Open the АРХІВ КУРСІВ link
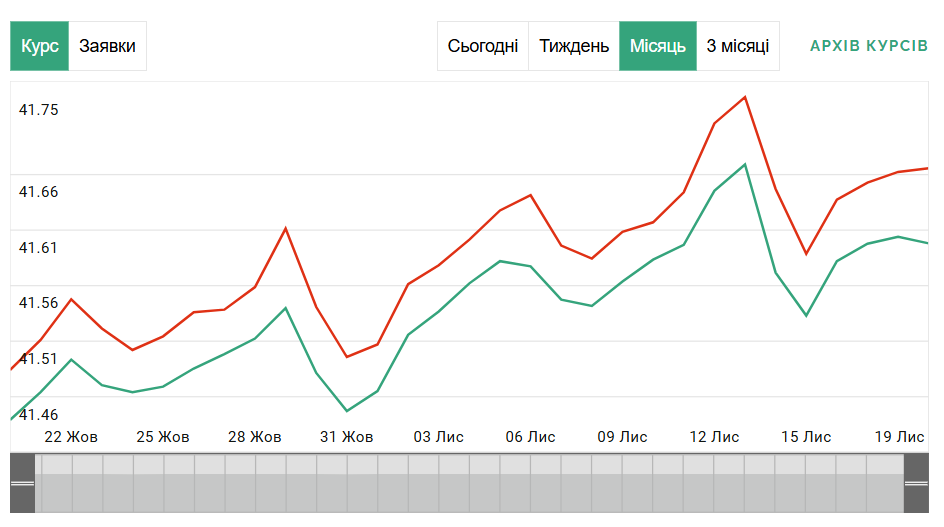The image size is (944, 527). click(x=869, y=46)
